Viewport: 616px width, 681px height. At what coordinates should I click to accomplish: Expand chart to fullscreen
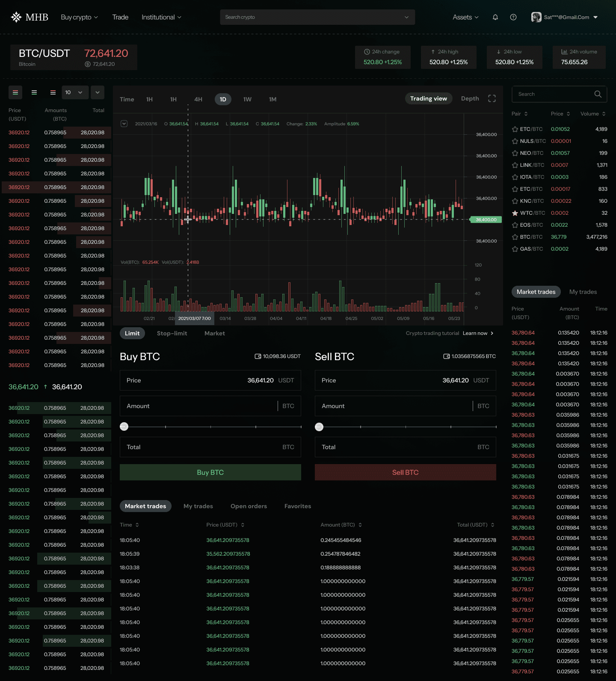coord(492,99)
